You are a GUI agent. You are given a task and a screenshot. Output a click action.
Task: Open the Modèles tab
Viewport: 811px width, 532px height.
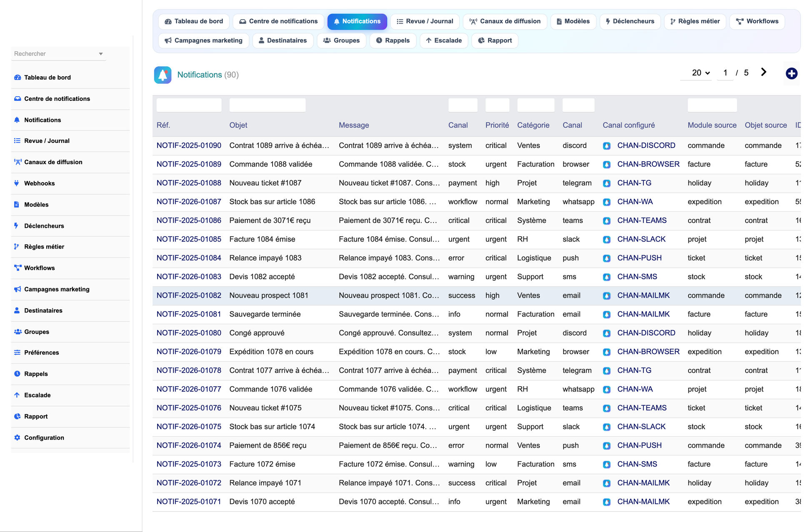[x=573, y=21]
